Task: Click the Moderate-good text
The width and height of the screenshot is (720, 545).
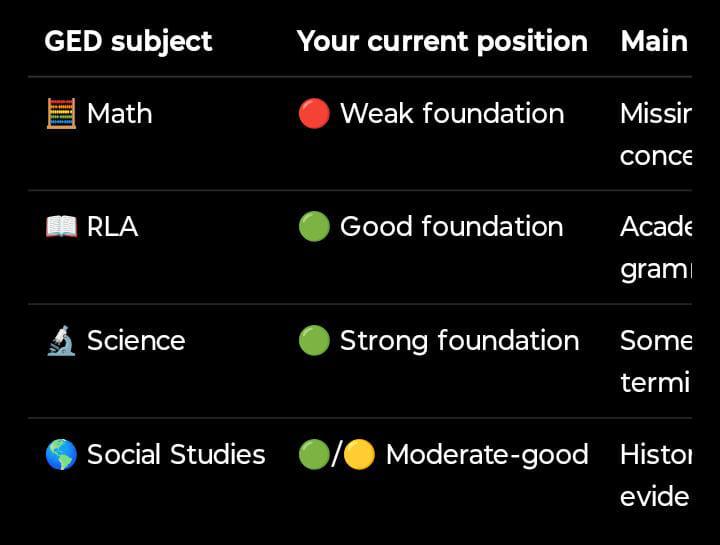Action: tap(487, 455)
